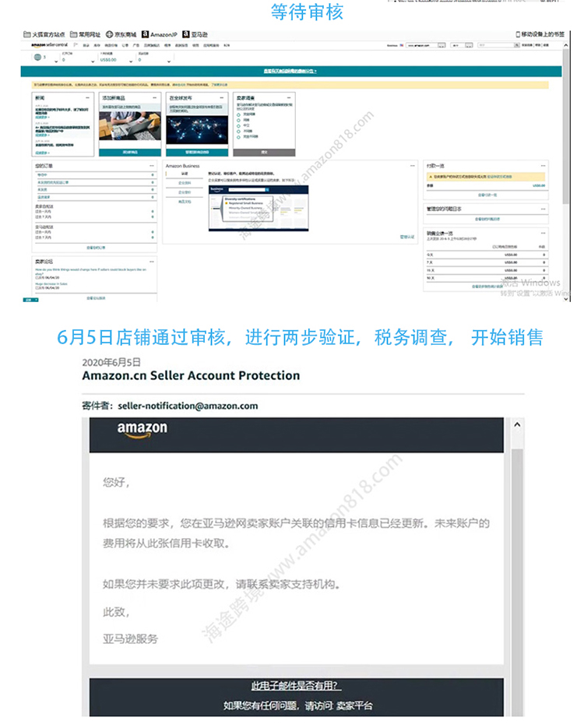Expand the orders count dropdown

pos(93,62)
